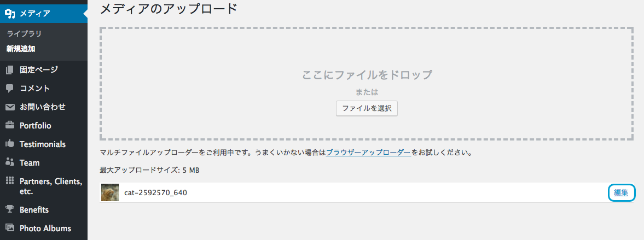Open the お問い合わせ menu label
The height and width of the screenshot is (240, 644).
[43, 107]
